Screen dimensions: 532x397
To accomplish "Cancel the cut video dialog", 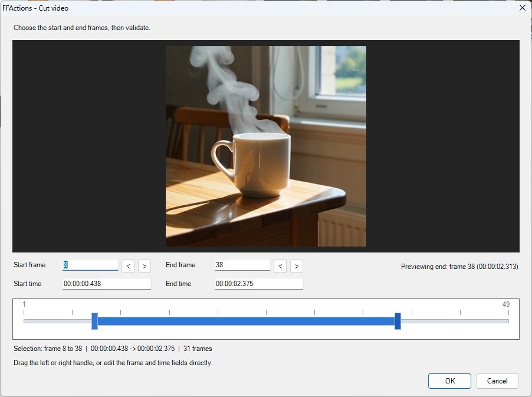I will 497,381.
